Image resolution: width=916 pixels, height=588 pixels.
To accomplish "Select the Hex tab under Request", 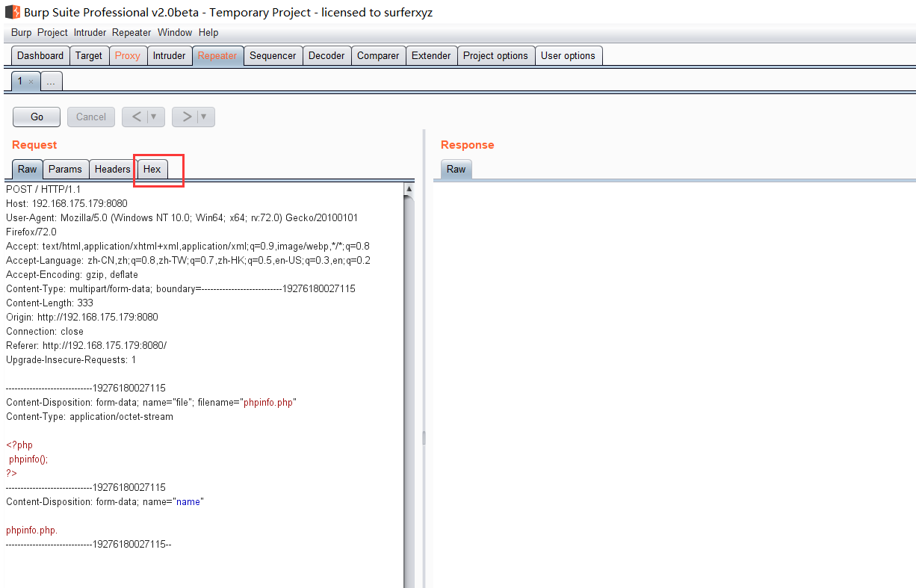I will [x=152, y=170].
